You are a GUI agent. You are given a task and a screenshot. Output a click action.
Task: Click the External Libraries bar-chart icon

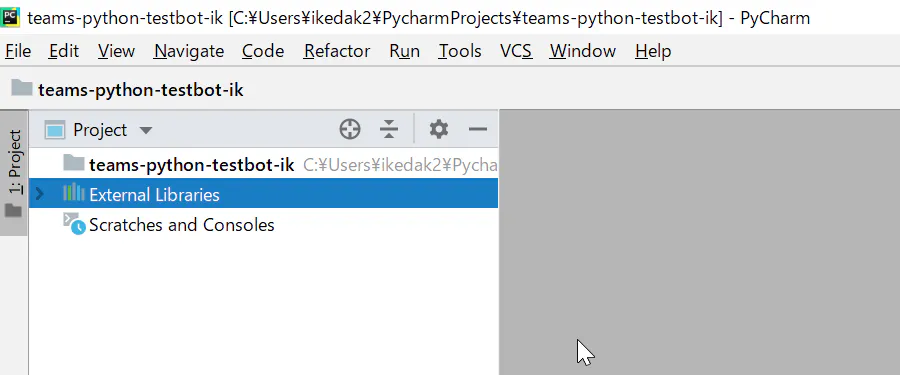tap(73, 192)
